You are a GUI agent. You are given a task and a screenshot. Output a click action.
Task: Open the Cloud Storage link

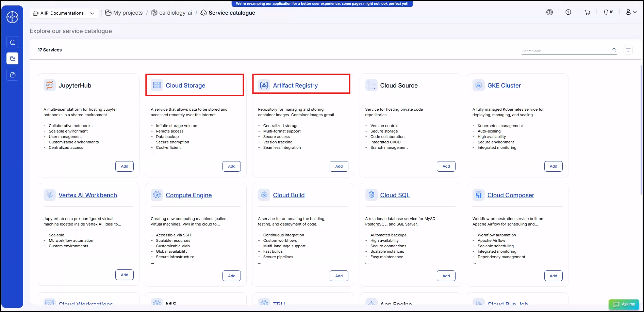tap(185, 85)
